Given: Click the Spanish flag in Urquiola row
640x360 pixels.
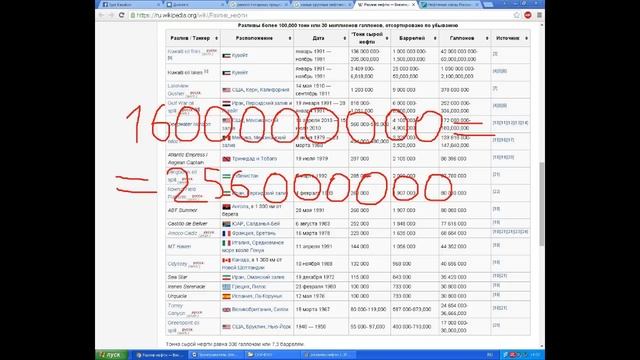Looking at the screenshot, I should pyautogui.click(x=227, y=296).
